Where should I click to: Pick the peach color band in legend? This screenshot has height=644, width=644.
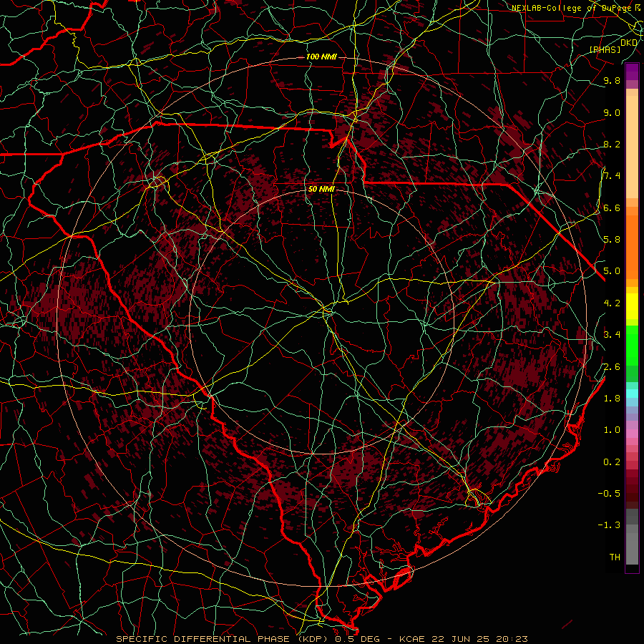[632, 148]
